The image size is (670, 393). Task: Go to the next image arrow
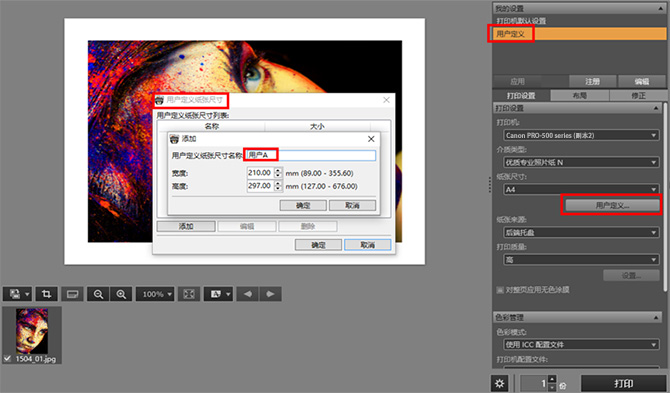(270, 294)
